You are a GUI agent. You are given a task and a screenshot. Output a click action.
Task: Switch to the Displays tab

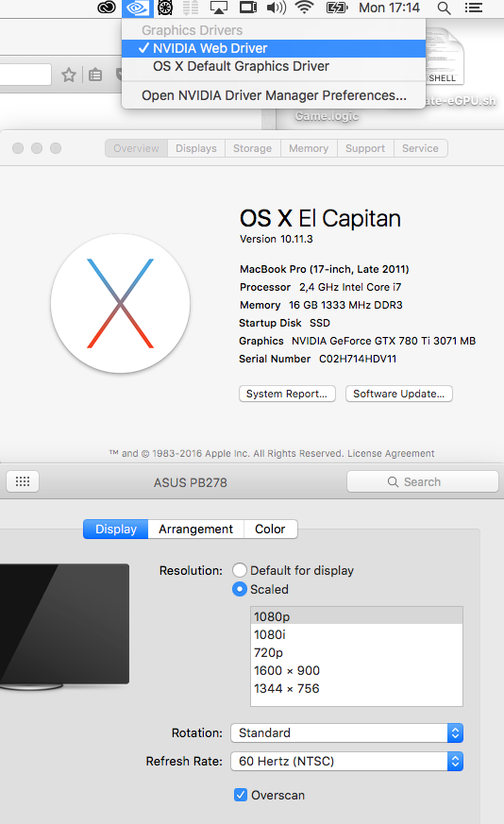coord(196,148)
